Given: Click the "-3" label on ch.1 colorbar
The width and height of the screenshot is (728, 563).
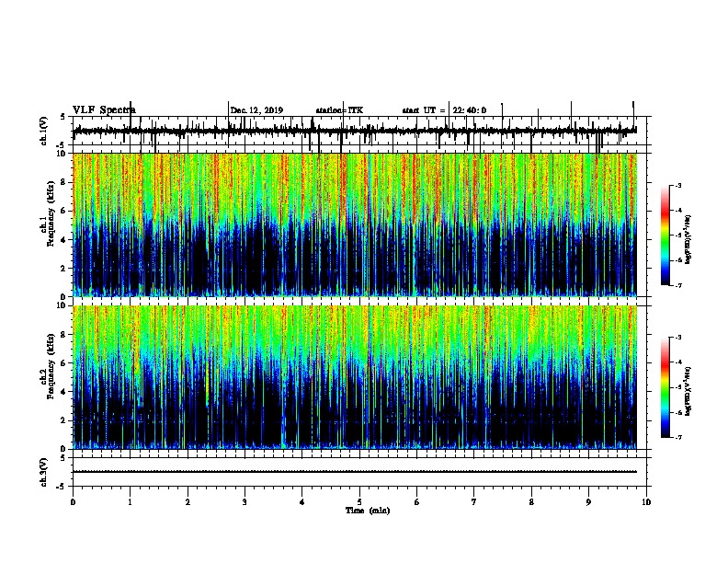Looking at the screenshot, I should [x=677, y=186].
